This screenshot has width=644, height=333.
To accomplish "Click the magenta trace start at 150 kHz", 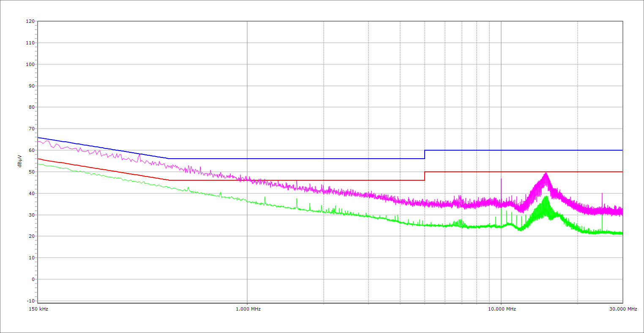I will (x=38, y=141).
